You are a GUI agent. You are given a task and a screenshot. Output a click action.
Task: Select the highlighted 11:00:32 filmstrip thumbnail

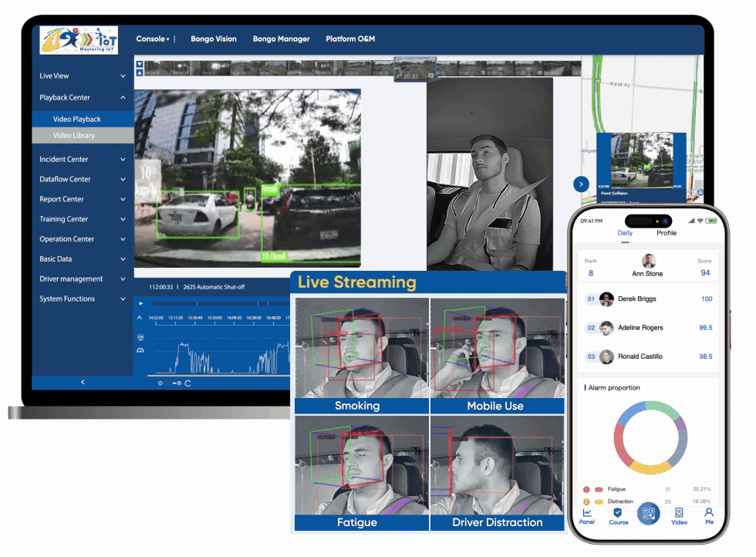pyautogui.click(x=415, y=69)
